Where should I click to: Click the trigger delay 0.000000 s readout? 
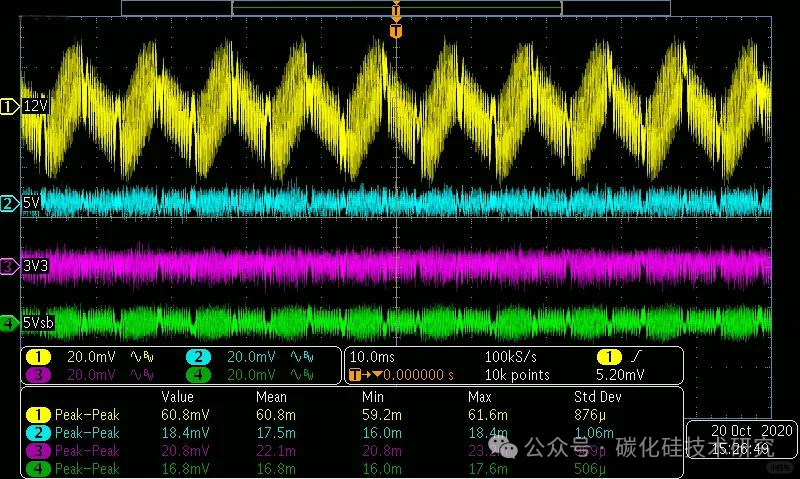(418, 375)
